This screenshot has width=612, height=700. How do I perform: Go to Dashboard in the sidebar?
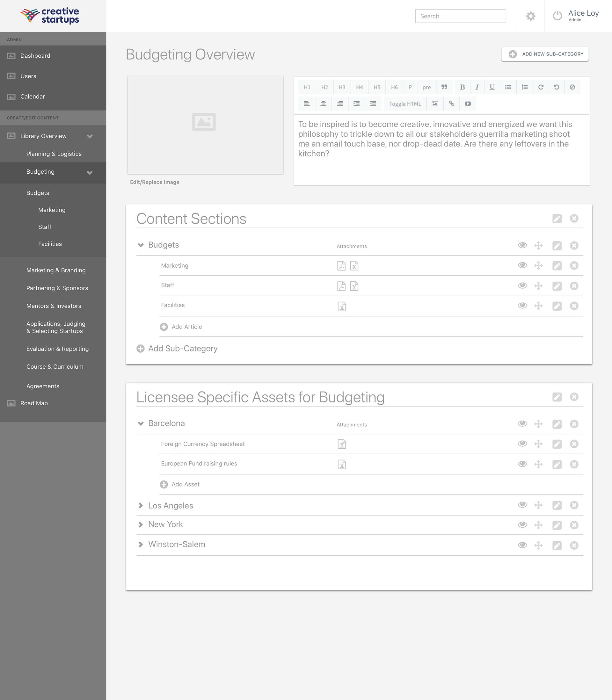click(x=35, y=56)
